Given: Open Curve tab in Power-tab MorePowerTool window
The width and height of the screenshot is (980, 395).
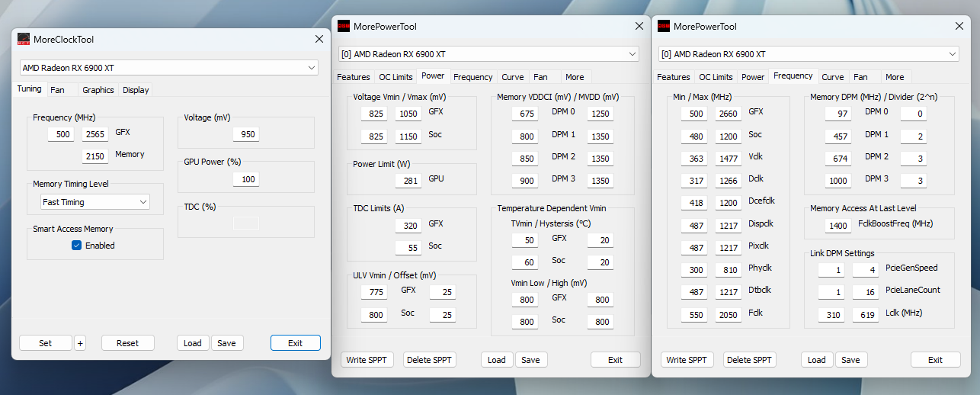Looking at the screenshot, I should (513, 77).
